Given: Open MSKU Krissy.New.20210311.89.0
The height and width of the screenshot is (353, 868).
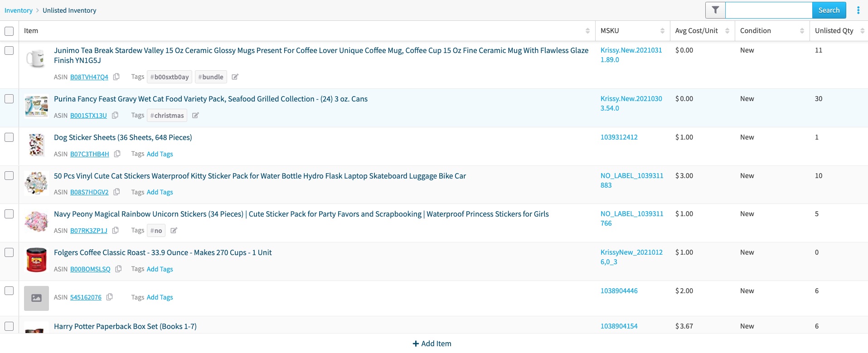Looking at the screenshot, I should 631,55.
